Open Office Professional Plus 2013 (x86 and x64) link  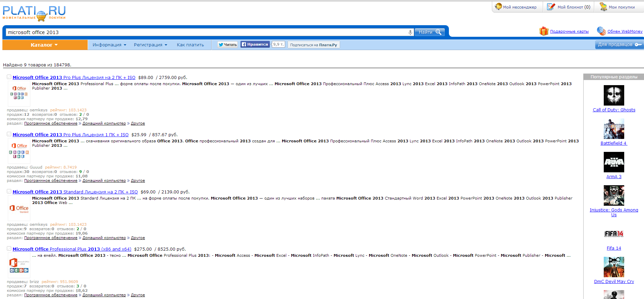click(72, 249)
